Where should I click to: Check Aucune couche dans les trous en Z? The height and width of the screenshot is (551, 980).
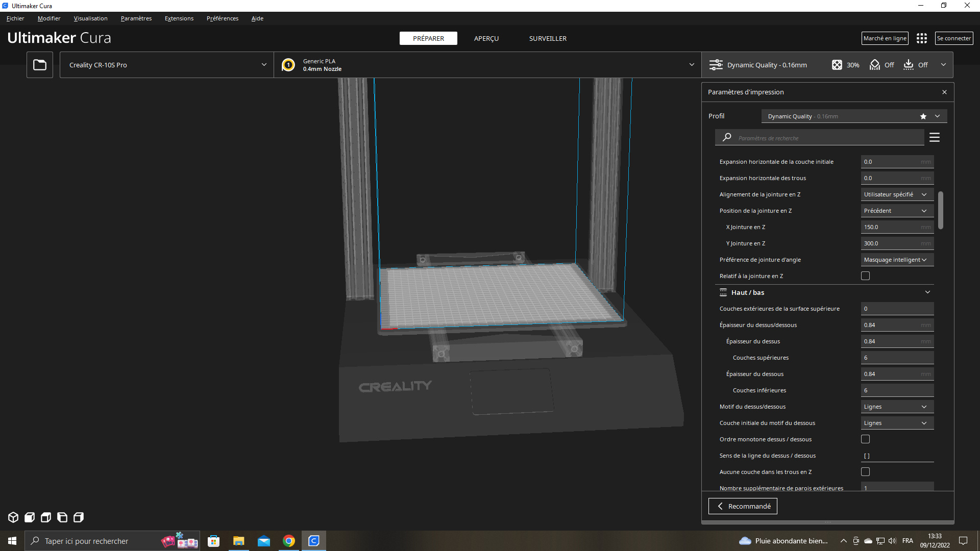coord(865,472)
